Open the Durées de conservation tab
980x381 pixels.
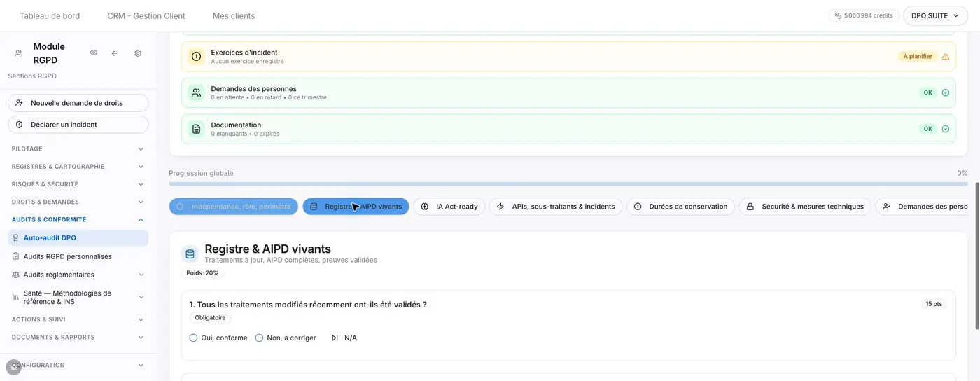point(680,207)
